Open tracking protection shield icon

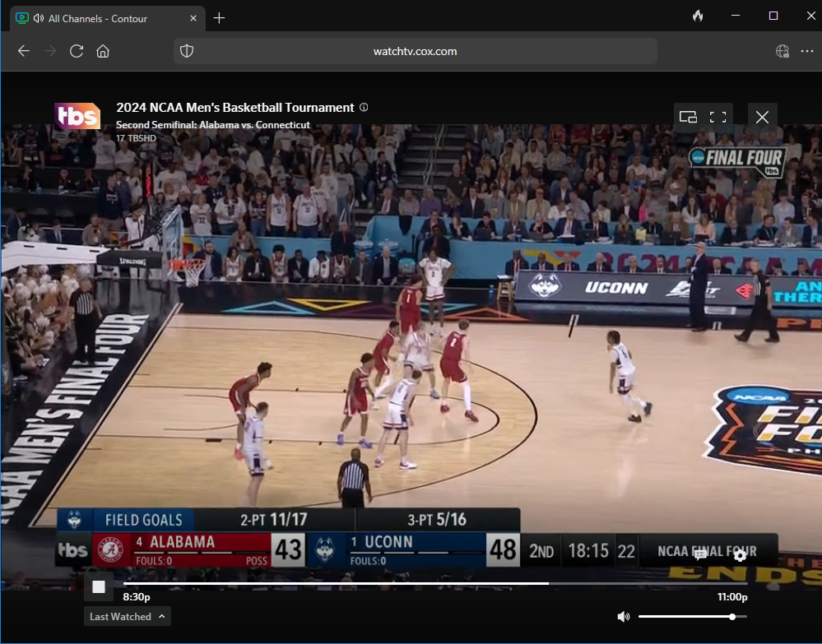tap(187, 51)
